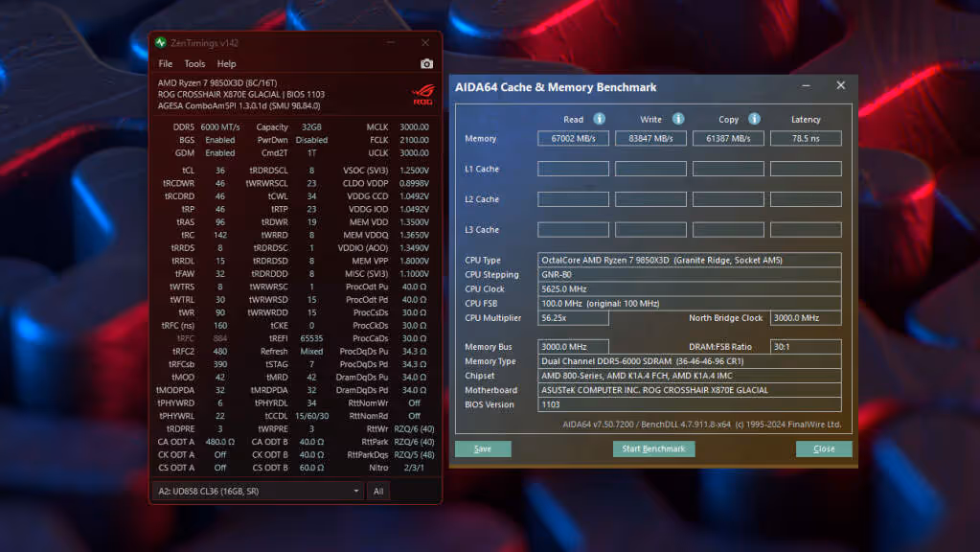The width and height of the screenshot is (980, 552).
Task: Click Start Benchmark button
Action: click(653, 448)
